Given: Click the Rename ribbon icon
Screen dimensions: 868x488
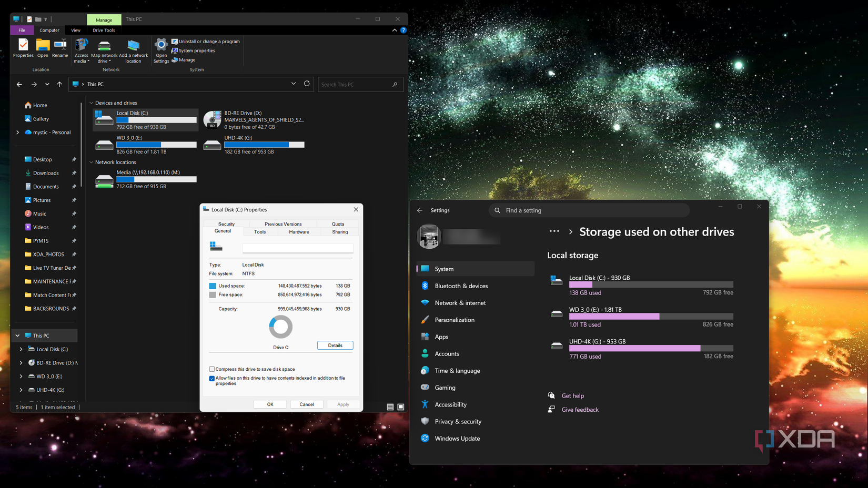Looking at the screenshot, I should tap(60, 48).
